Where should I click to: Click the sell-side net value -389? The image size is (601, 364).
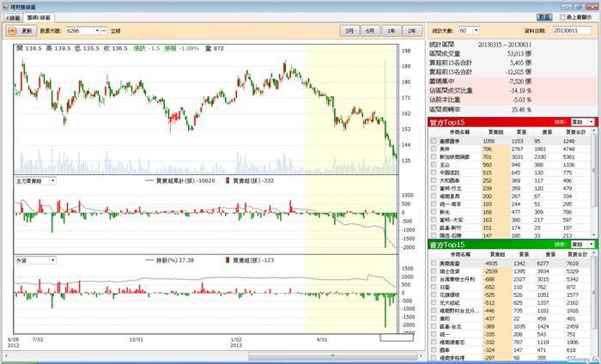tap(489, 326)
